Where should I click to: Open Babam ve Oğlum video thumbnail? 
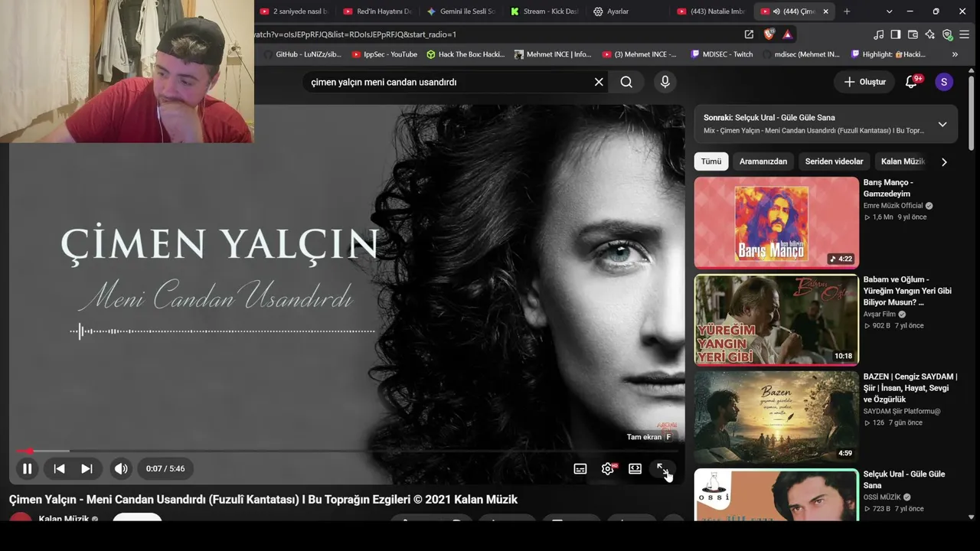click(x=776, y=320)
